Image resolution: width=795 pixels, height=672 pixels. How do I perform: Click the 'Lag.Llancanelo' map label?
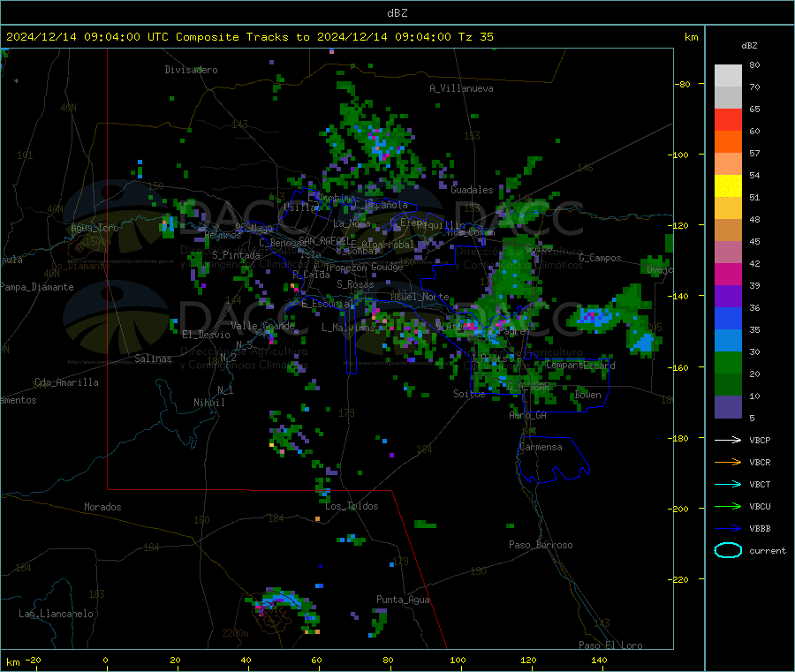point(56,614)
